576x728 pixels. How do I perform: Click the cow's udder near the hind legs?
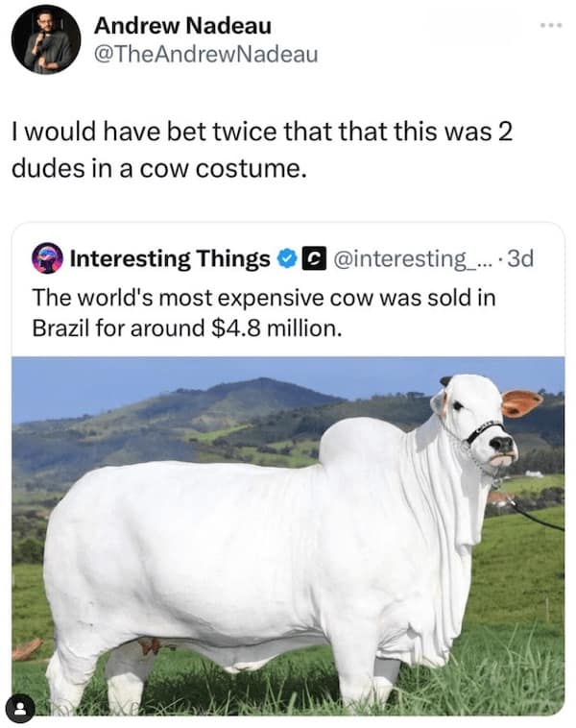coord(152,645)
